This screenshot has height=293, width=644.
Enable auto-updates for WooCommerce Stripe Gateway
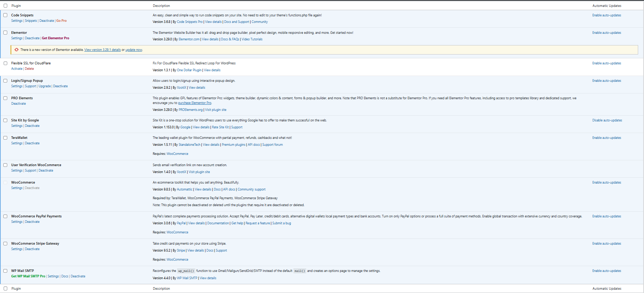tap(607, 244)
